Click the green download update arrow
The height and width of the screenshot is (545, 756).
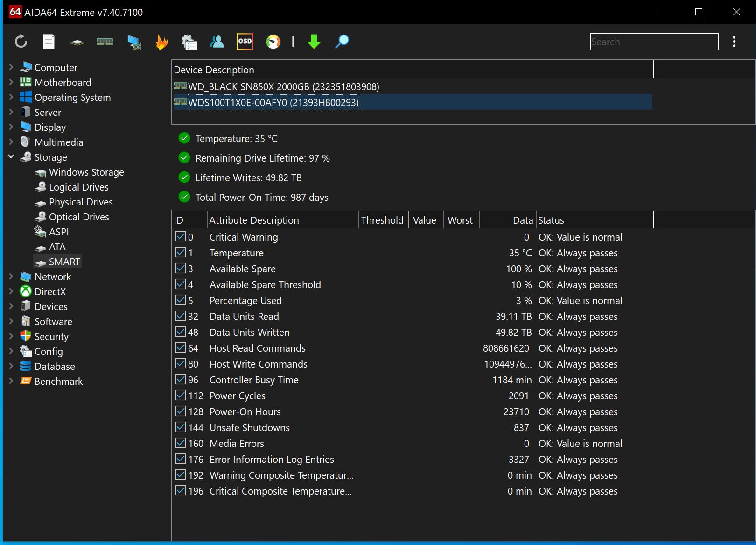coord(314,42)
